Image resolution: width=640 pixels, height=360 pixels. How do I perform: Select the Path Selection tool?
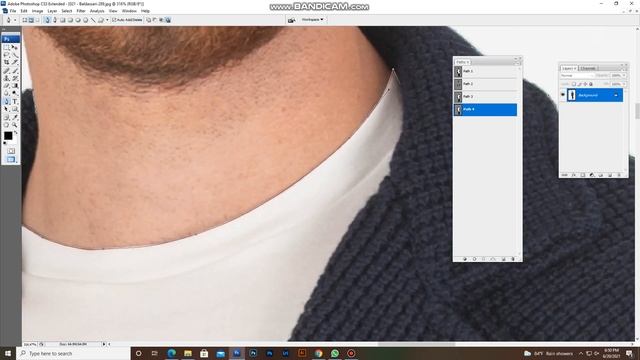click(x=7, y=109)
